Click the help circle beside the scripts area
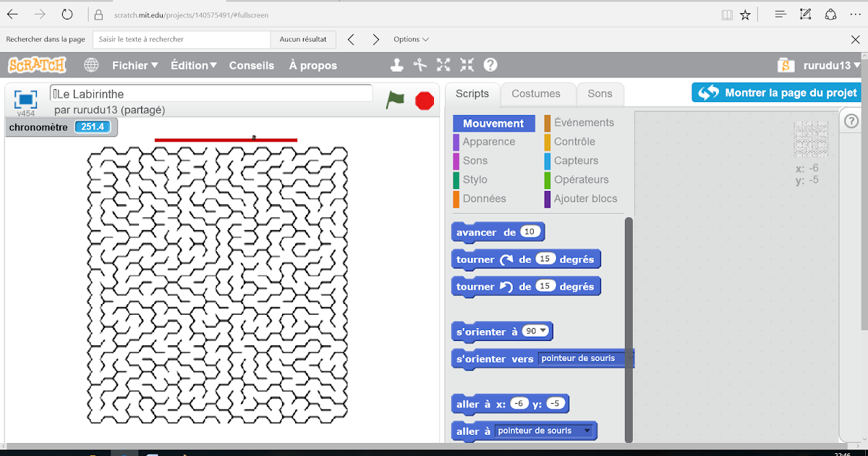Screen dimensions: 868x456 [850, 120]
